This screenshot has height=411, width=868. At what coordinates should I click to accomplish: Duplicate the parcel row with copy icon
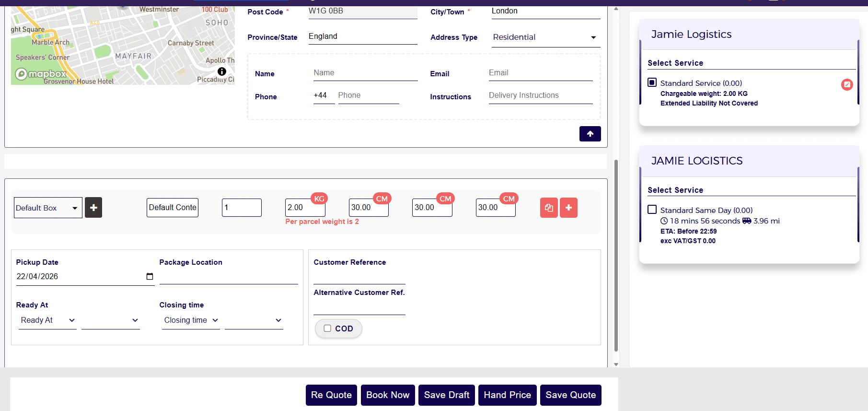[x=549, y=208]
